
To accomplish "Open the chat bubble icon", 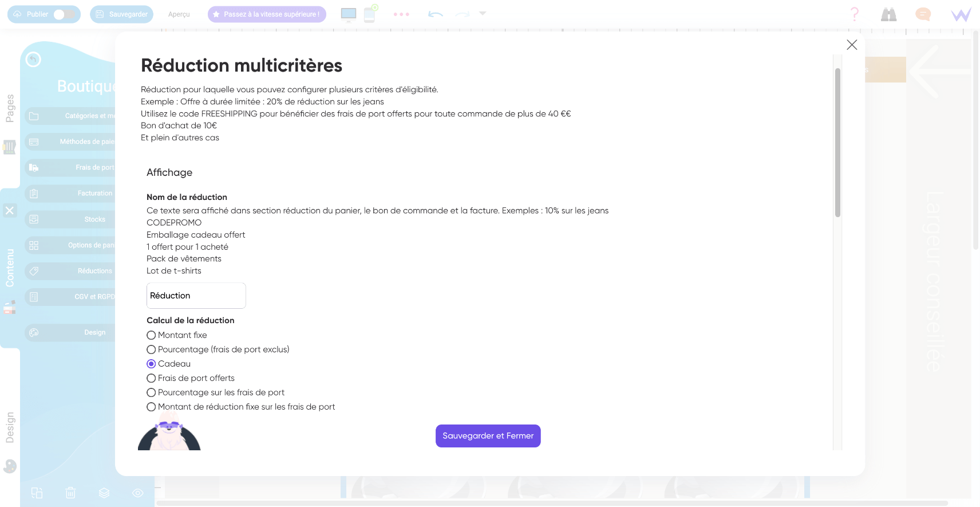I will [923, 14].
